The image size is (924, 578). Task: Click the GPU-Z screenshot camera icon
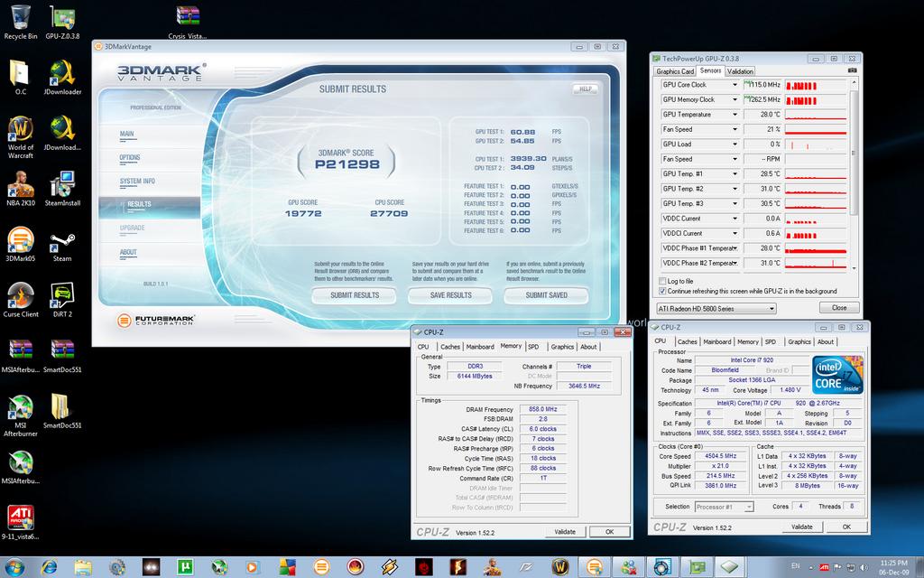(852, 70)
